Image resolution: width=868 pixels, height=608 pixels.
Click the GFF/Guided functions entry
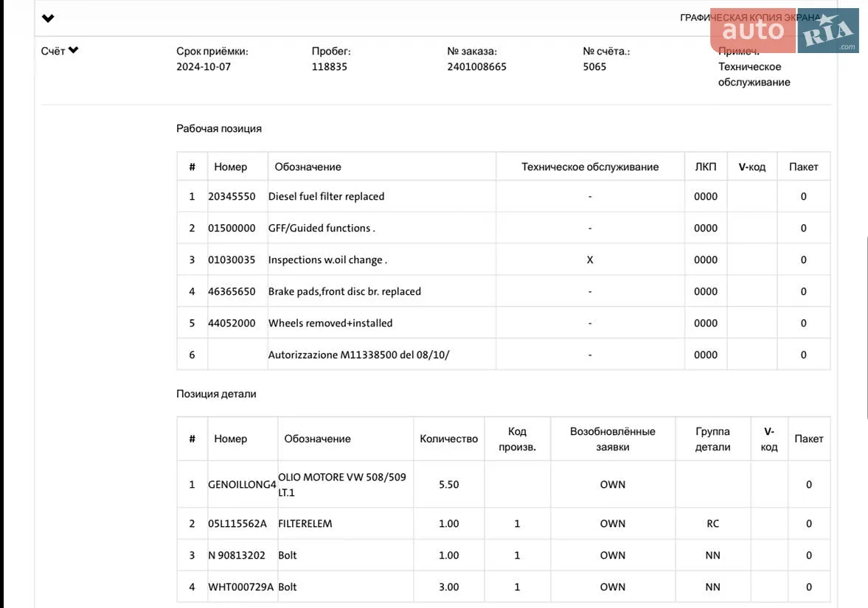tap(322, 228)
